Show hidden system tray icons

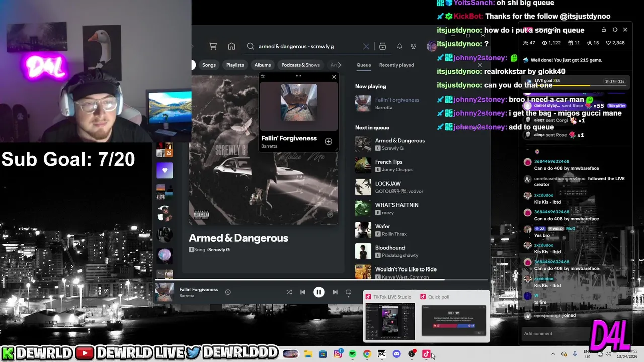[553, 354]
